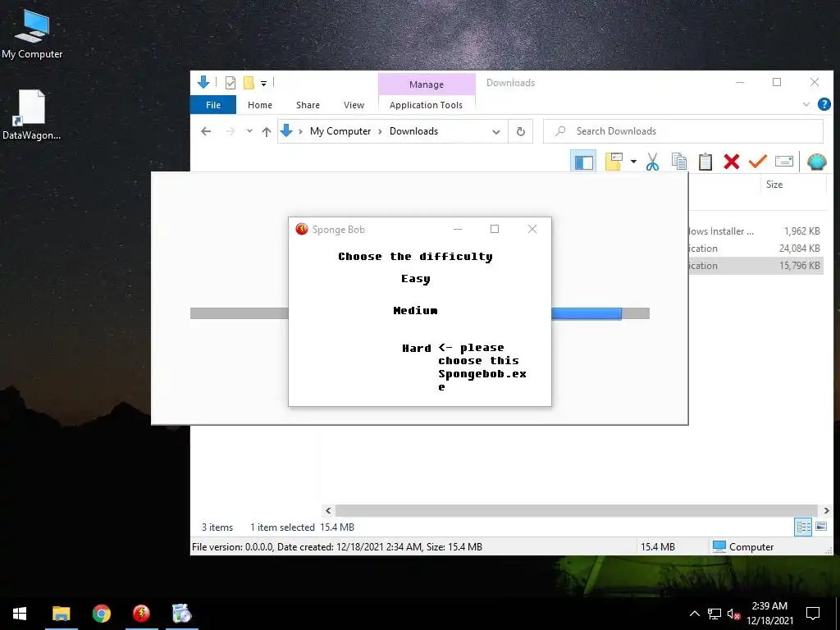Click the Search Downloads field

pyautogui.click(x=683, y=131)
